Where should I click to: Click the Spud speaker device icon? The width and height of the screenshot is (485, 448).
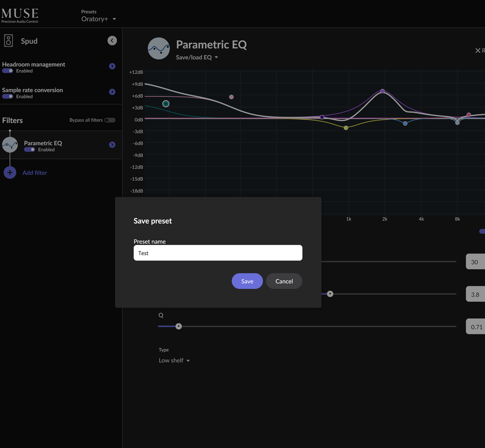(8, 41)
